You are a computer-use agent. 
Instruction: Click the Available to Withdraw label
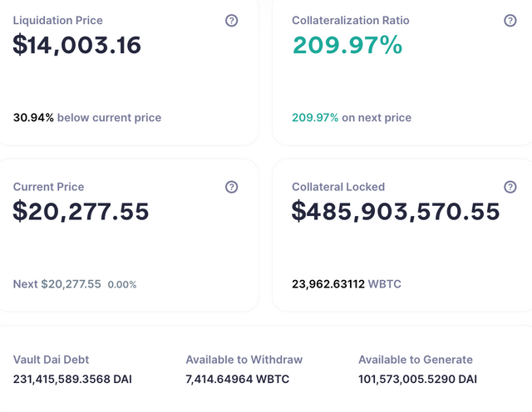(244, 360)
